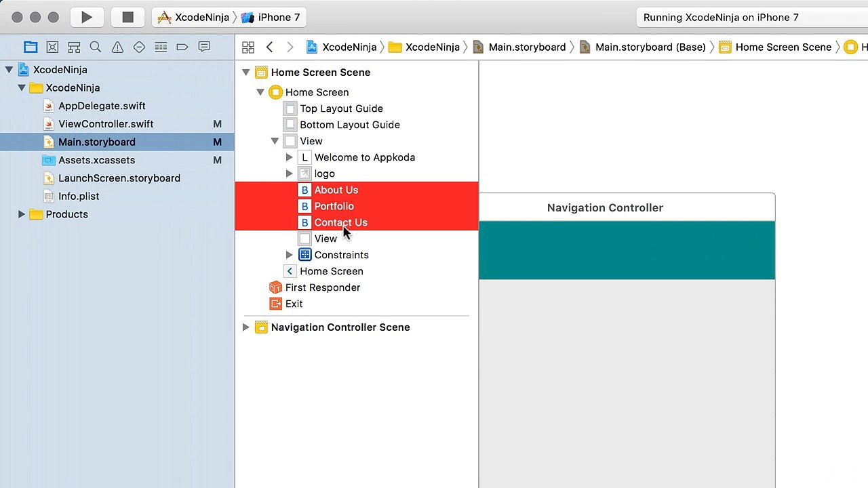Open the Project navigator tab
The image size is (868, 488).
click(x=31, y=47)
